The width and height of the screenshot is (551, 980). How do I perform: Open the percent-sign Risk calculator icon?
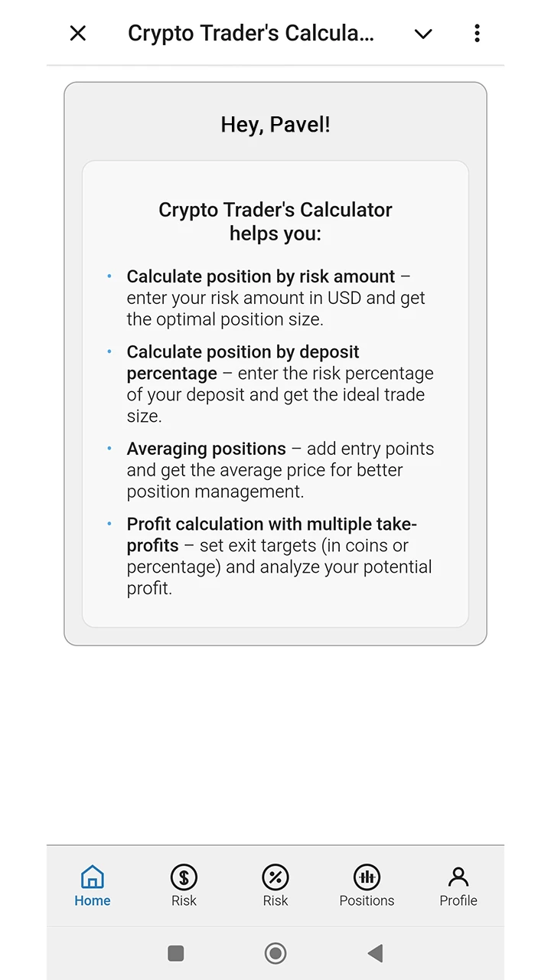point(275,877)
